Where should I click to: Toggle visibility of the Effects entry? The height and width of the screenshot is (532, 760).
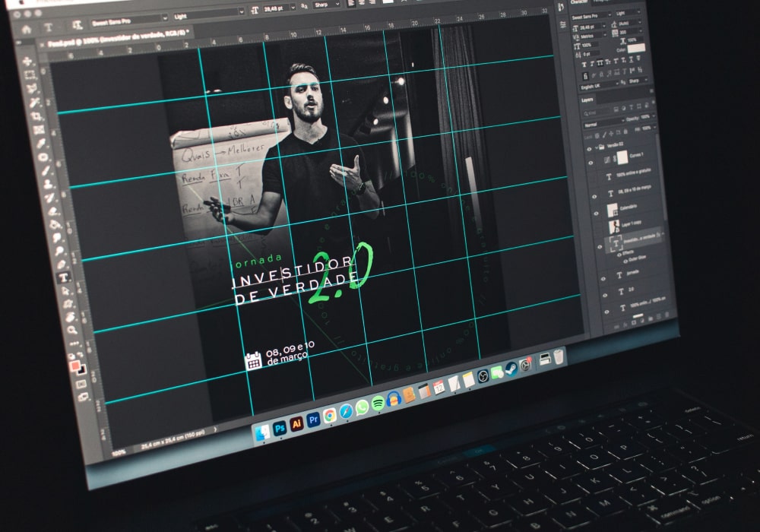pyautogui.click(x=619, y=255)
